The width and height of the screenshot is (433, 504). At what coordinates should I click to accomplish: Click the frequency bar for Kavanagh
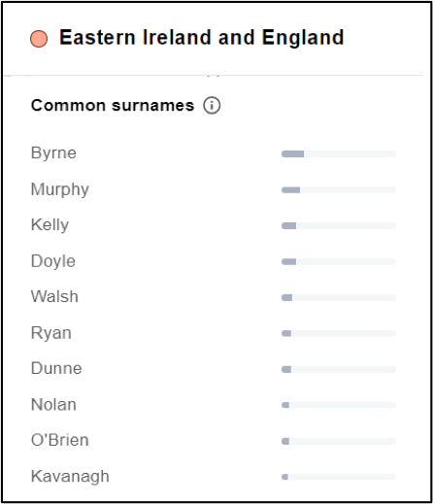coord(339,477)
